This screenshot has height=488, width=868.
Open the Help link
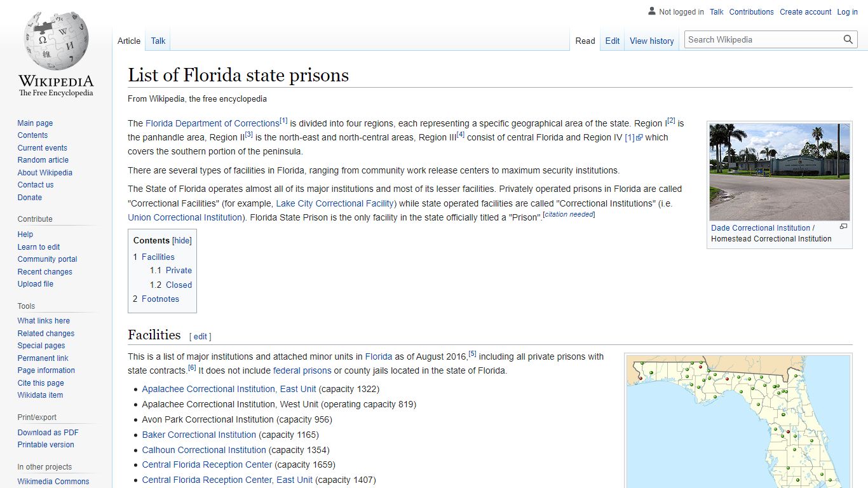tap(25, 234)
